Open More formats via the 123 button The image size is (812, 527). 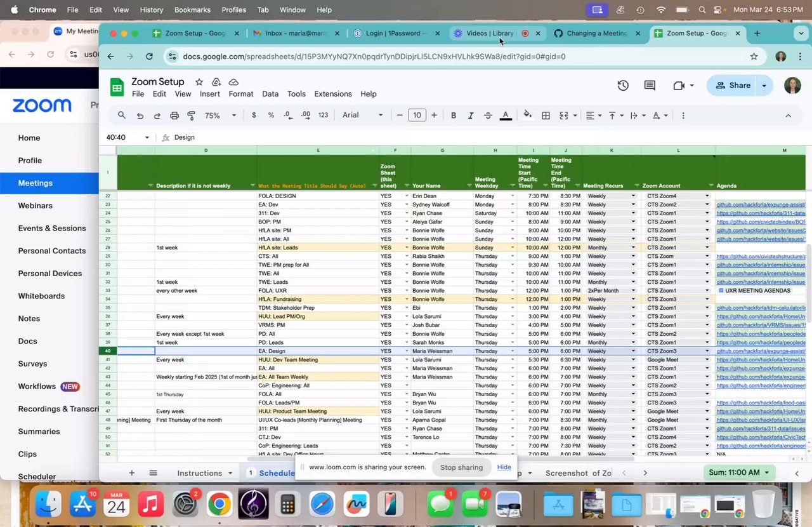(324, 116)
